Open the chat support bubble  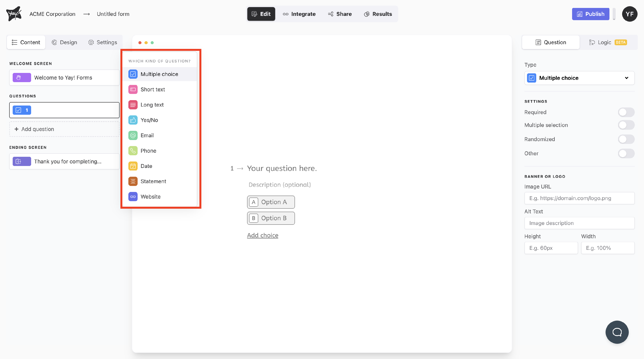[617, 332]
